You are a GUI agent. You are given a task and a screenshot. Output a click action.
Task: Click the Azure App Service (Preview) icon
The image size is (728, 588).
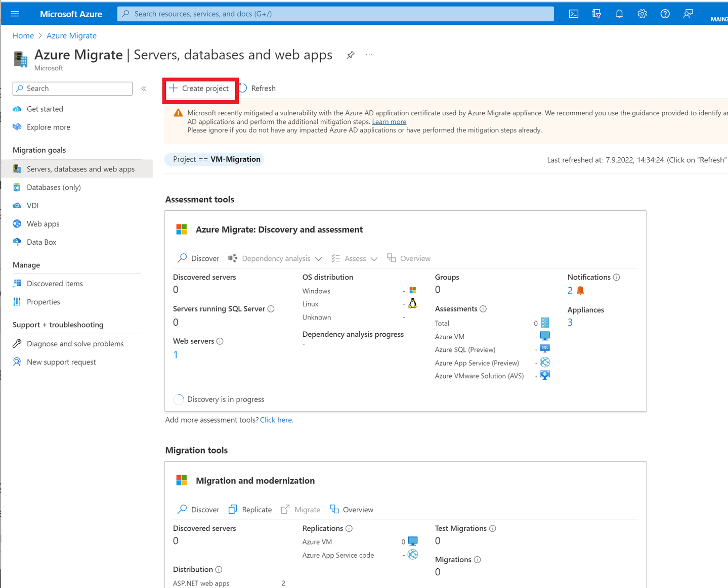tap(545, 362)
